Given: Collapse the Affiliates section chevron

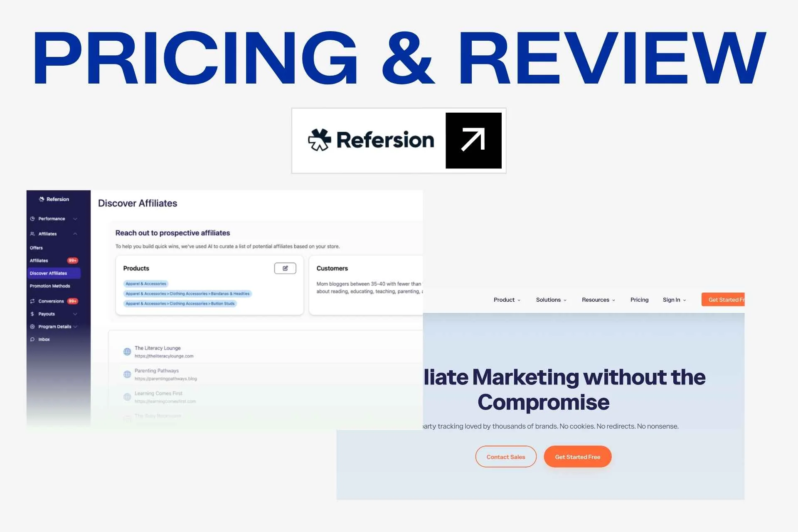Looking at the screenshot, I should pyautogui.click(x=75, y=234).
